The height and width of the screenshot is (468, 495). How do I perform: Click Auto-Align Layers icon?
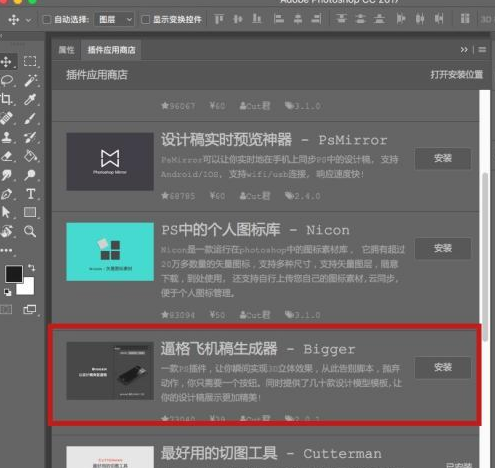coord(465,19)
